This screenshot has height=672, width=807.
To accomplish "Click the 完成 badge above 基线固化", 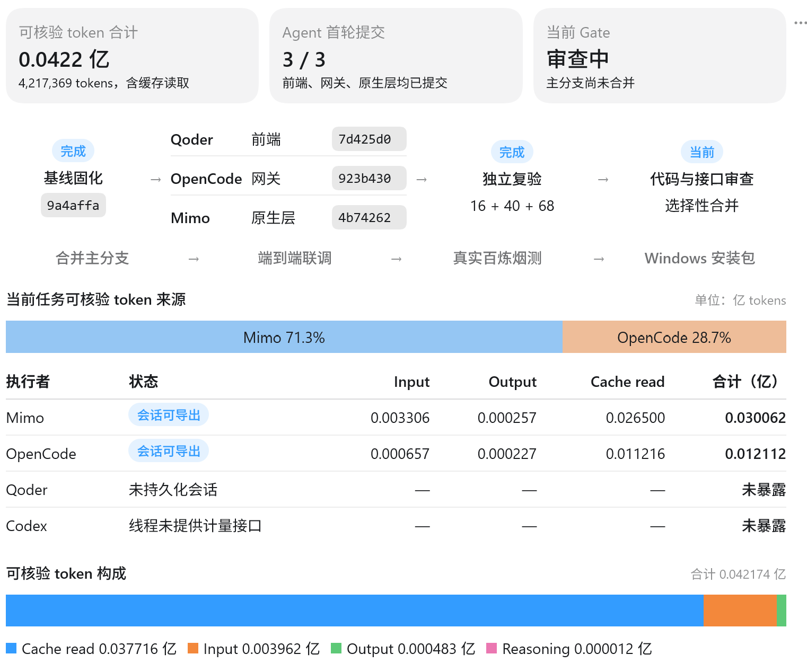I will [x=73, y=151].
